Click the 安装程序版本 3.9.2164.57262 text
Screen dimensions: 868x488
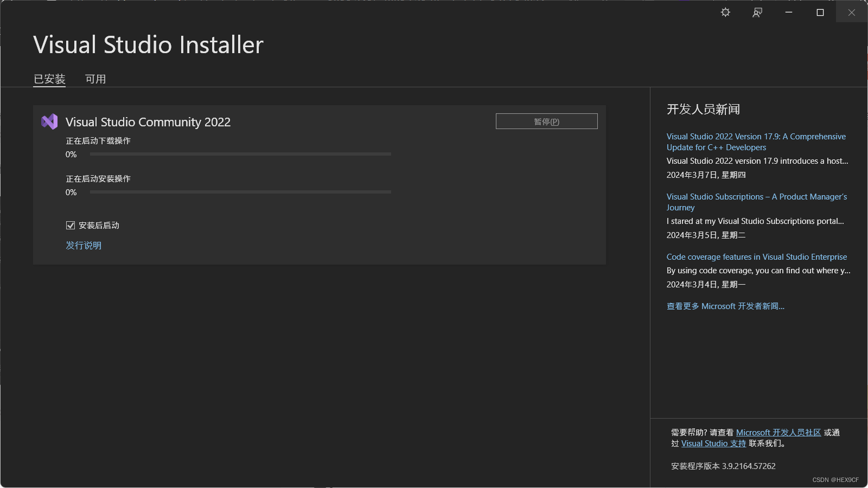pyautogui.click(x=723, y=466)
